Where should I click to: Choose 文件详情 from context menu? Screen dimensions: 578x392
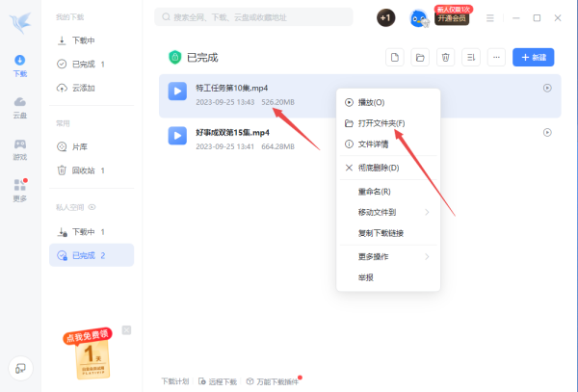point(388,144)
